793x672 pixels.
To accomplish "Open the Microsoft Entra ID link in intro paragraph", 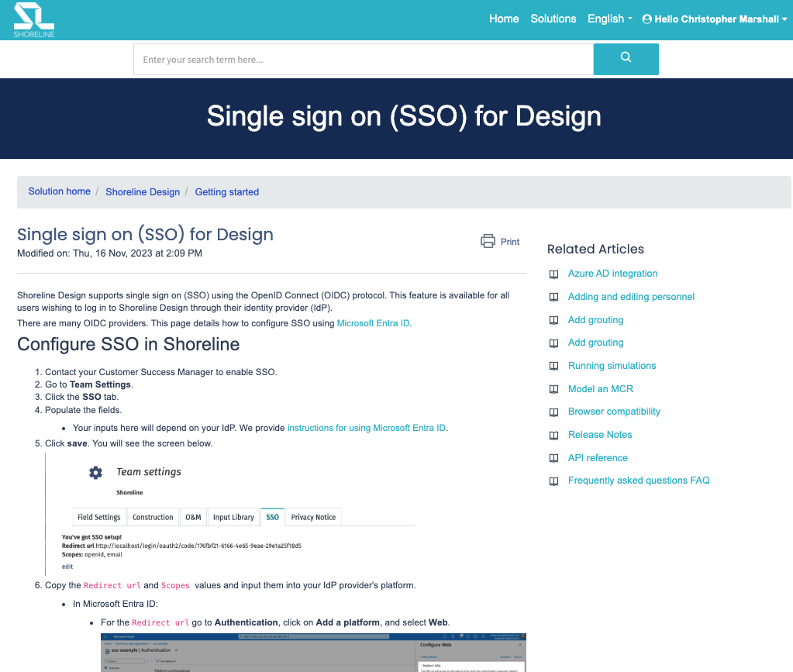I will coord(373,323).
